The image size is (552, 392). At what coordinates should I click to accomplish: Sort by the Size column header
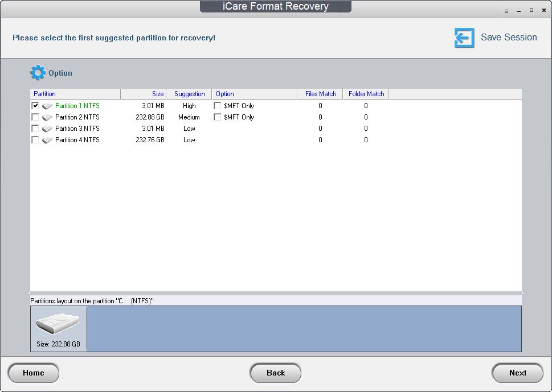coord(144,94)
